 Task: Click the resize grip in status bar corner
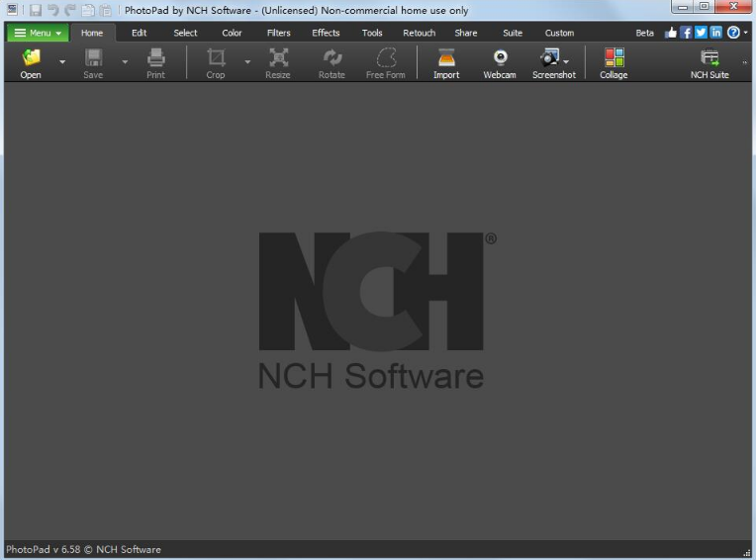coord(747,552)
